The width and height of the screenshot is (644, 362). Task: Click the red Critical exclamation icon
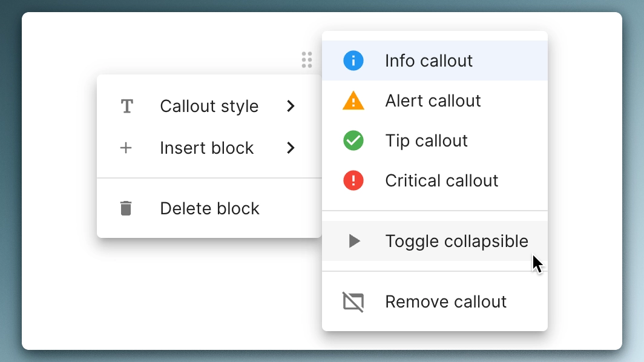tap(353, 180)
